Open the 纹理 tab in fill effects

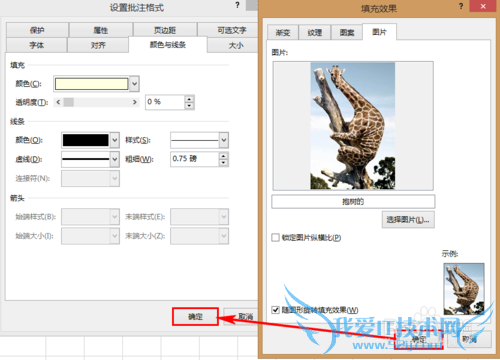point(314,33)
